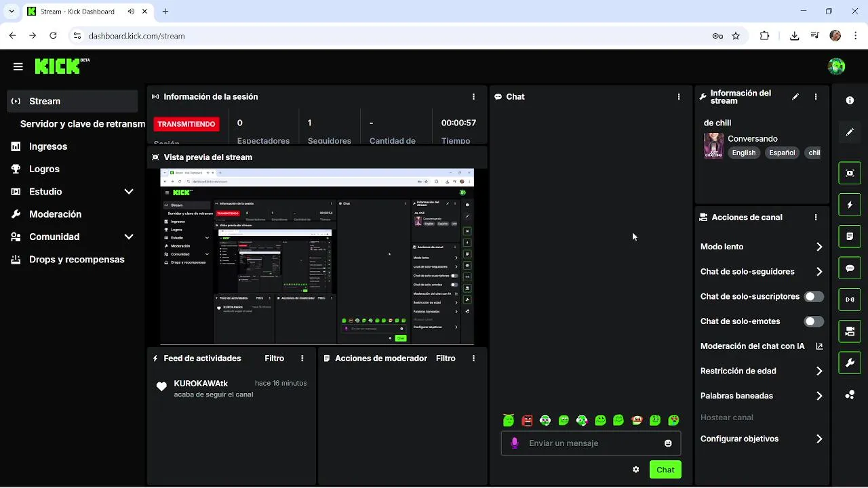Screen dimensions: 868x488
Task: Toggle the session info broadcast icon
Action: pos(850,300)
